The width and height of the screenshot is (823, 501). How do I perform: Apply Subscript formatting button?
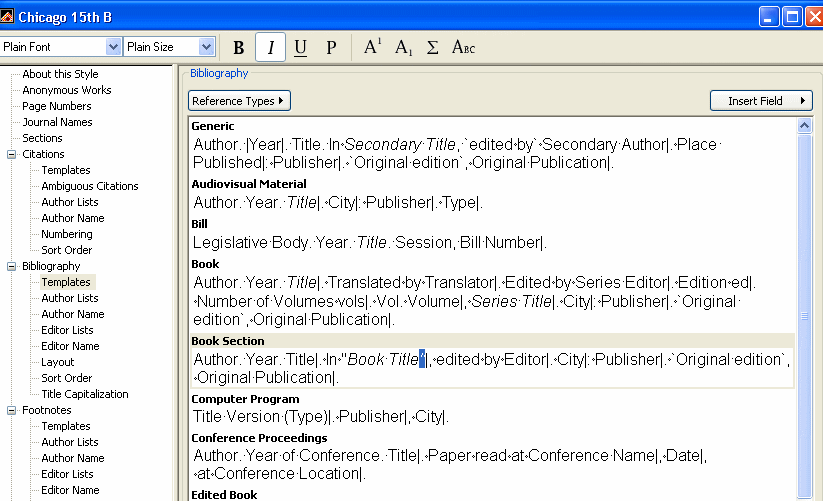(x=403, y=47)
